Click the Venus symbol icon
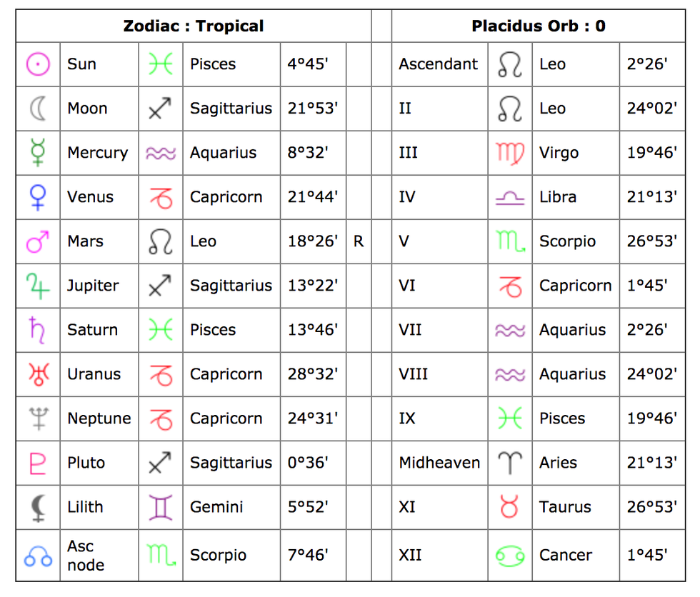This screenshot has width=700, height=597. click(x=38, y=197)
